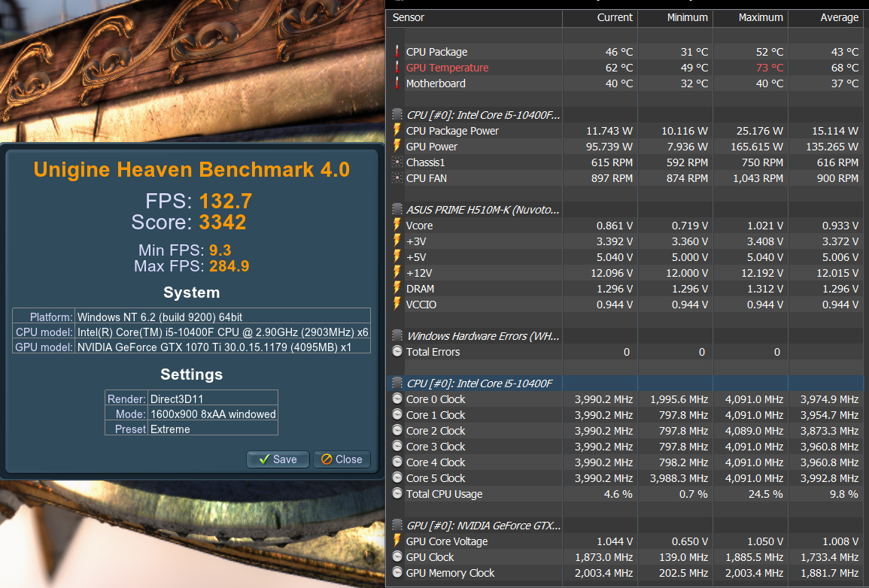
Task: Click the Vcore lightning icon
Action: (x=397, y=226)
